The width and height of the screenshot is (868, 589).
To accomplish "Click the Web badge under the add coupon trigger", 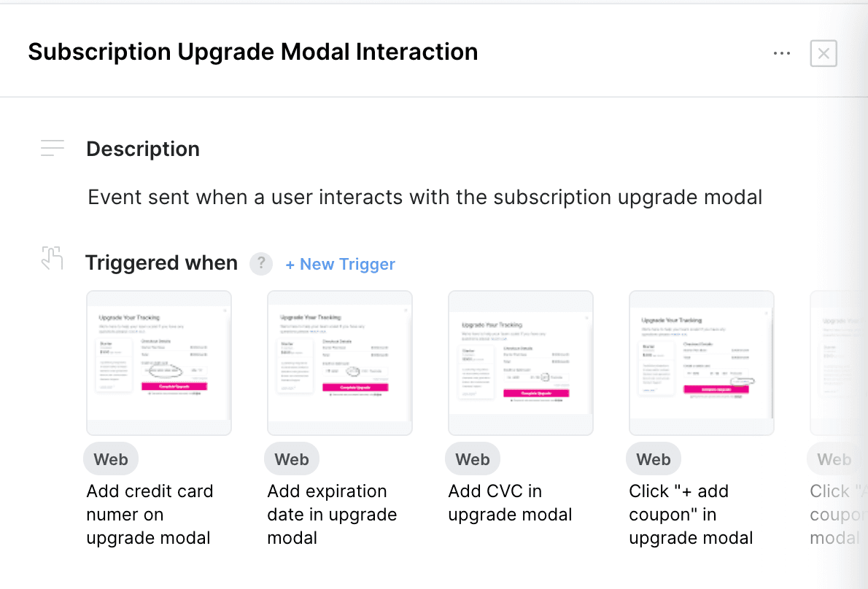I will 653,459.
